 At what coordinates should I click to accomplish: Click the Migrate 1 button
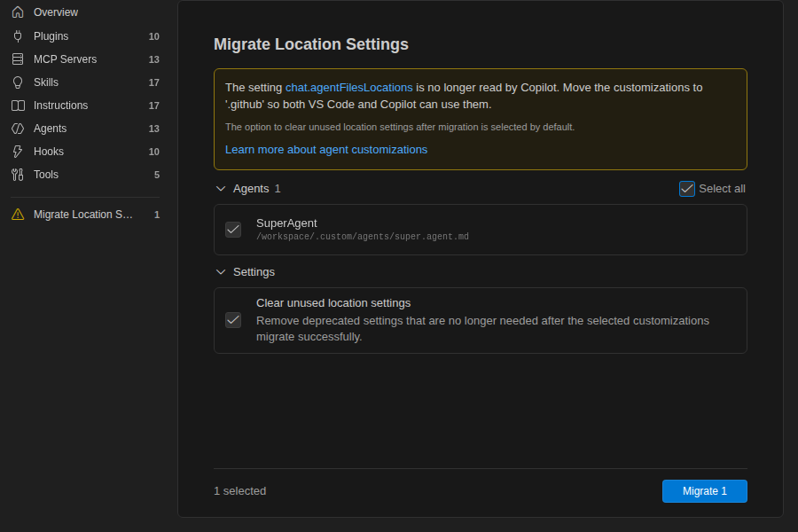tap(704, 491)
